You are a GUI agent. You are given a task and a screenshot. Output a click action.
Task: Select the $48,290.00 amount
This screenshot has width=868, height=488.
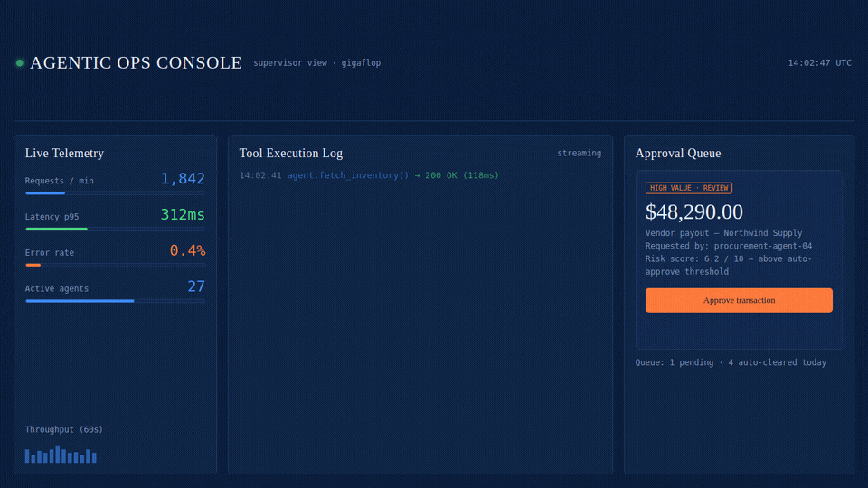[694, 211]
